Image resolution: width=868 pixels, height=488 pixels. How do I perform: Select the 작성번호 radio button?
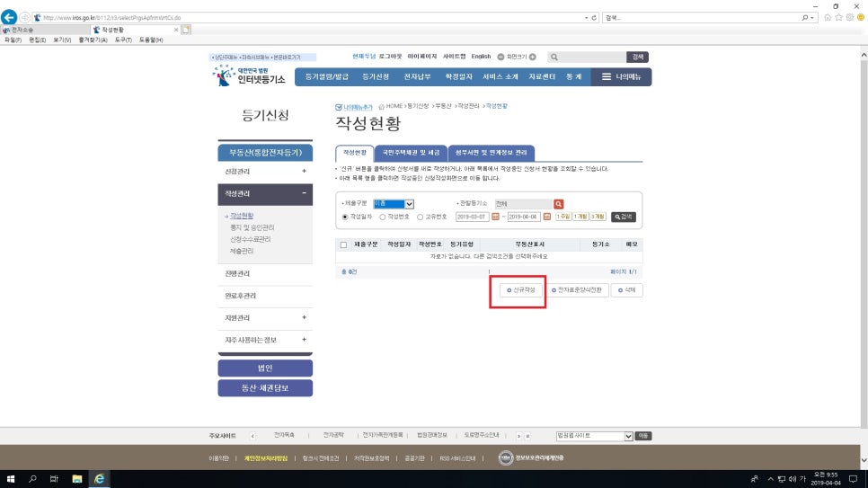tap(383, 217)
